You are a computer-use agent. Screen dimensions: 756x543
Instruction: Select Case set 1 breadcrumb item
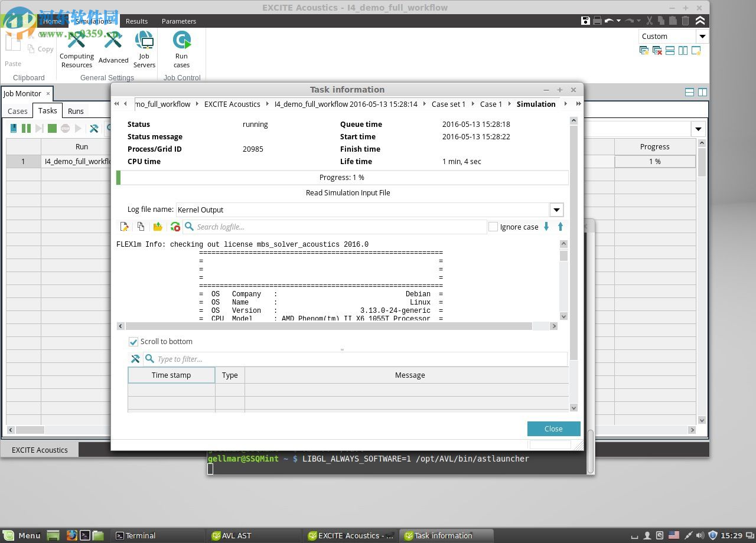[x=448, y=104]
